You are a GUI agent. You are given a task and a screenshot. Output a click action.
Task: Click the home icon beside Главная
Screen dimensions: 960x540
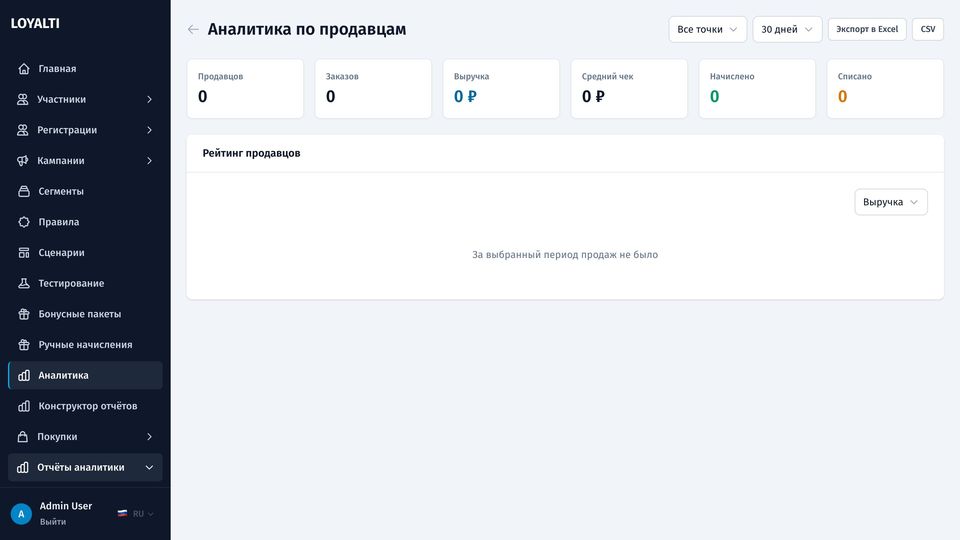coord(24,69)
